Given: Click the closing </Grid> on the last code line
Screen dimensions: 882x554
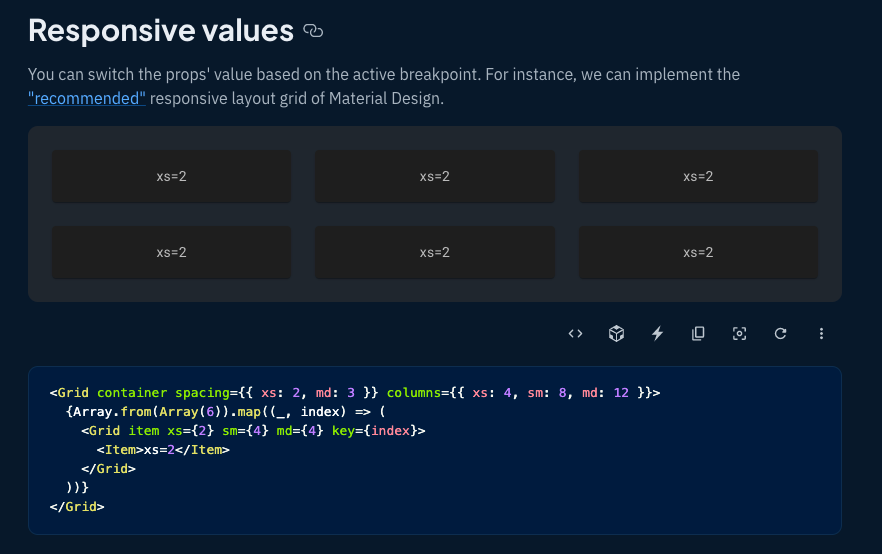Looking at the screenshot, I should 77,507.
